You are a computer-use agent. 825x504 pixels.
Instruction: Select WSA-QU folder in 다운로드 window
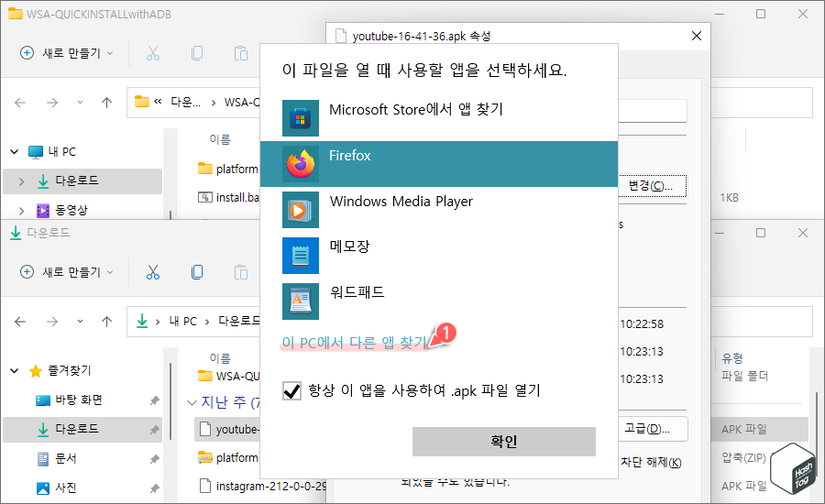click(x=228, y=376)
